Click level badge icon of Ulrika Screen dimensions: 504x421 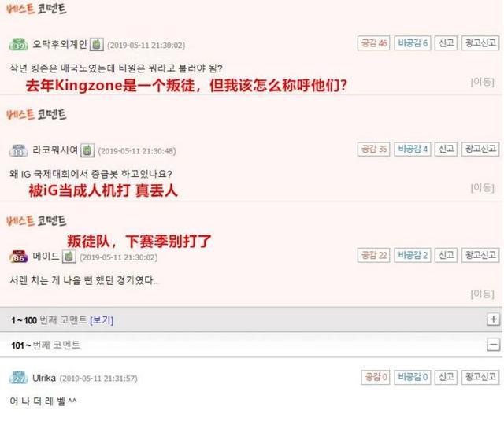(x=19, y=378)
